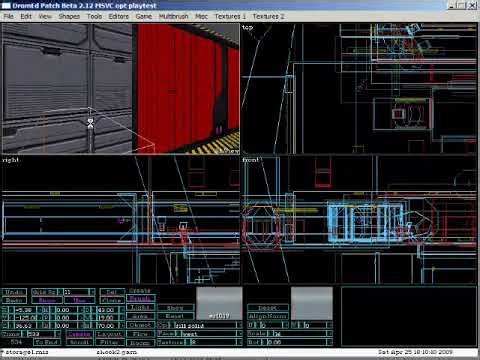Click the Layout button
480x360 pixels.
click(x=110, y=334)
